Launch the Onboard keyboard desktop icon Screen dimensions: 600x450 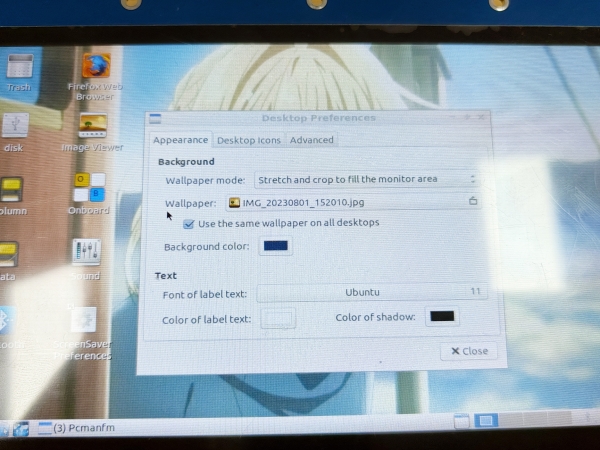pyautogui.click(x=89, y=188)
